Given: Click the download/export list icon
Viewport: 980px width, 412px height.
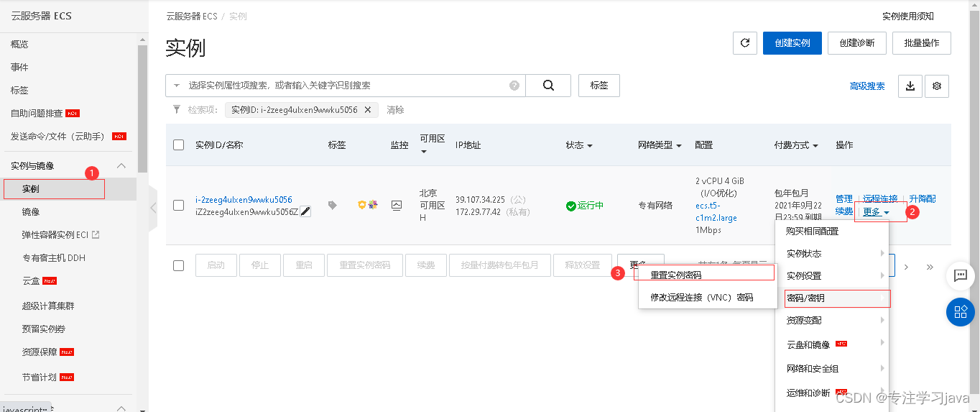Looking at the screenshot, I should [910, 86].
